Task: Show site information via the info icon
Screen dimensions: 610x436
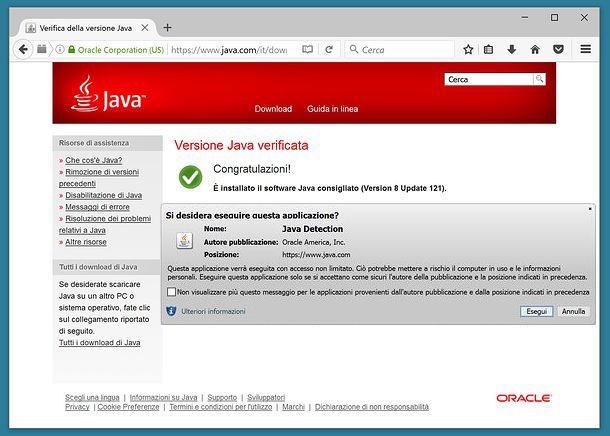Action: [60, 49]
